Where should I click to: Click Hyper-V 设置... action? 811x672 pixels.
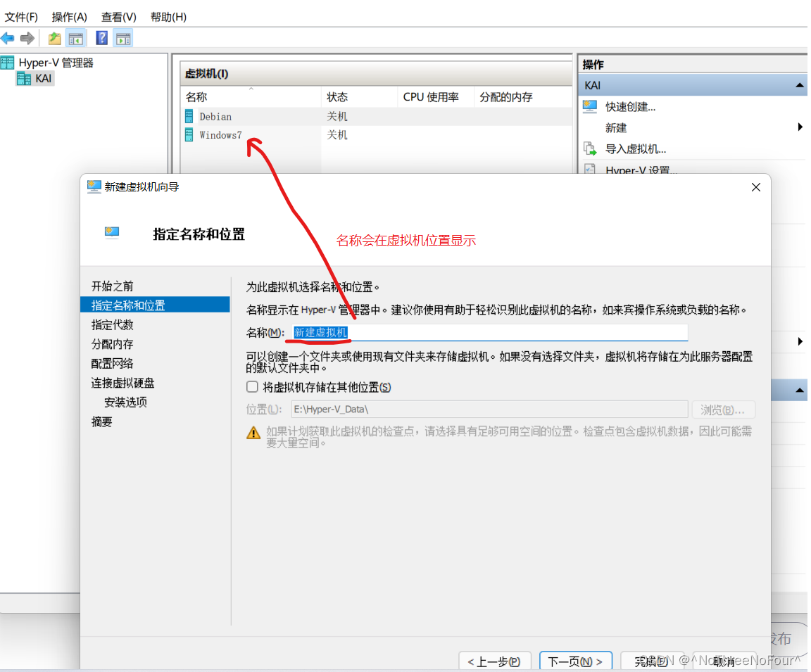pyautogui.click(x=641, y=169)
